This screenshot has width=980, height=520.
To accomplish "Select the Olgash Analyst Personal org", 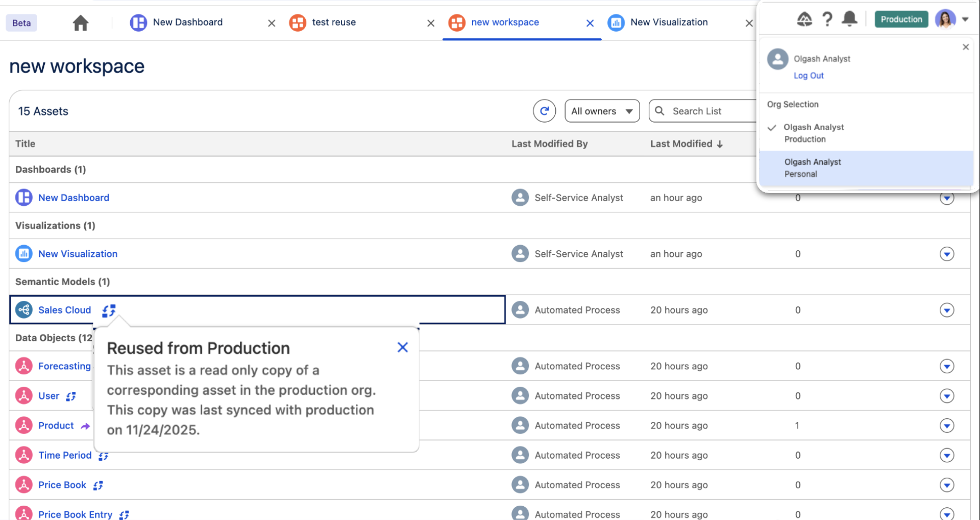I will [813, 168].
